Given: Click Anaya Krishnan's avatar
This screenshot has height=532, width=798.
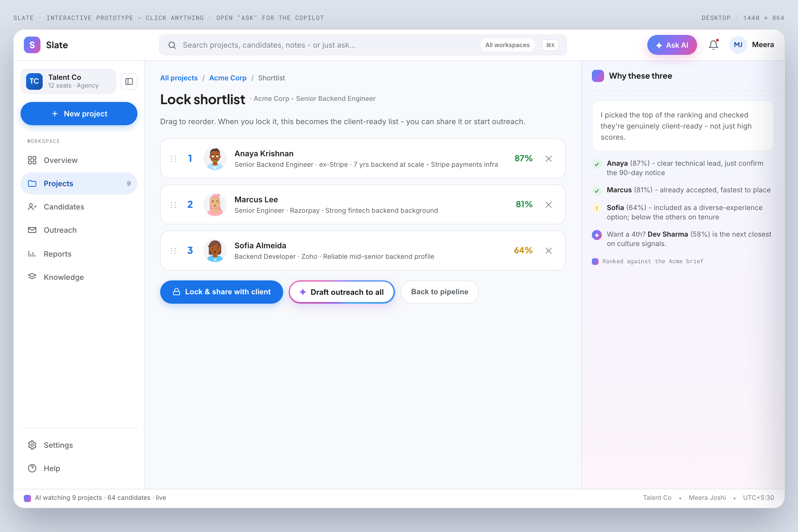Looking at the screenshot, I should coord(215,158).
